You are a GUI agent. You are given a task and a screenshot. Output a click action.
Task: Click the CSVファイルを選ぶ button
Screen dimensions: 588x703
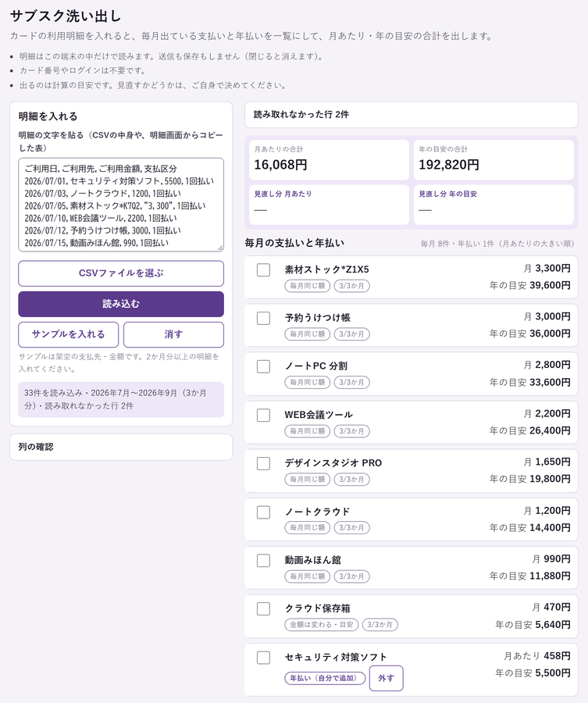pos(121,273)
